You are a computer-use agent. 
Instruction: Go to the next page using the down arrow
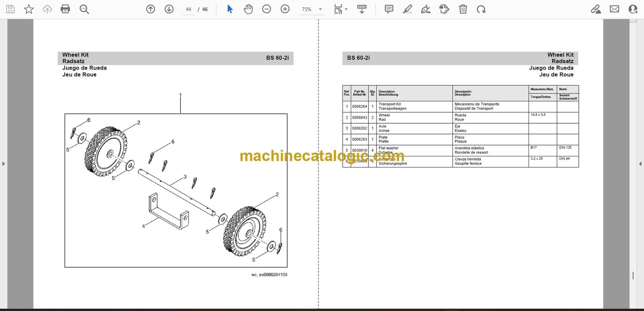169,9
